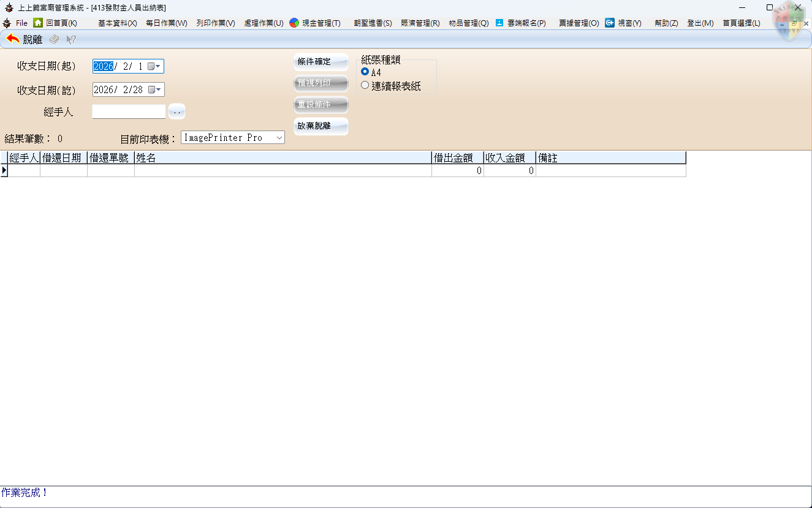Open the start date 收支日期(起) calendar dropdown
This screenshot has width=812, height=508.
(x=154, y=66)
